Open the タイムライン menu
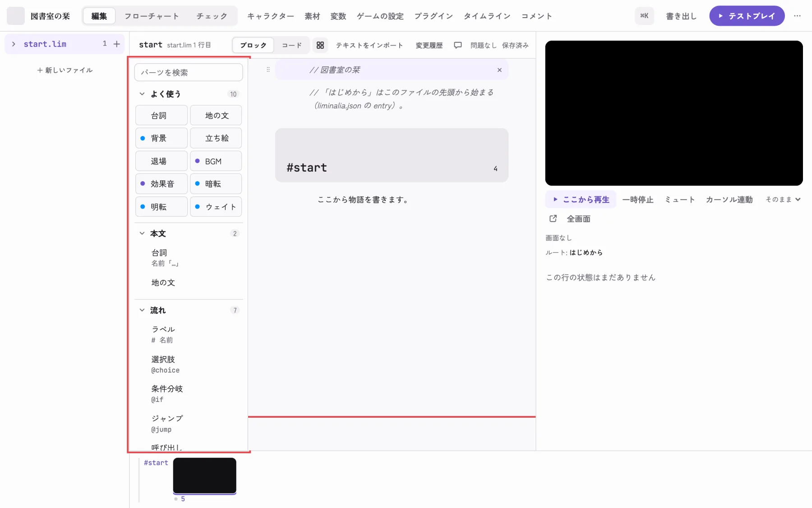This screenshot has height=508, width=812. point(487,16)
